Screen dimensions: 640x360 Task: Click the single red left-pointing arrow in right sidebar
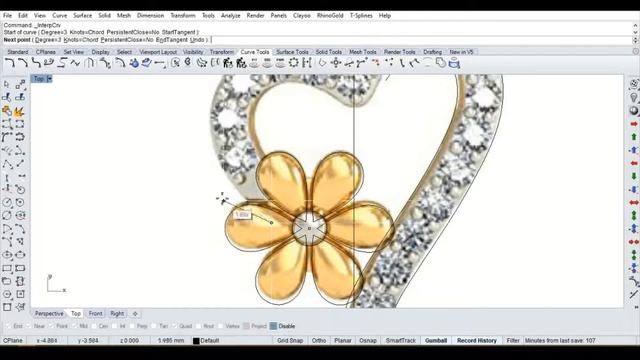point(633,163)
